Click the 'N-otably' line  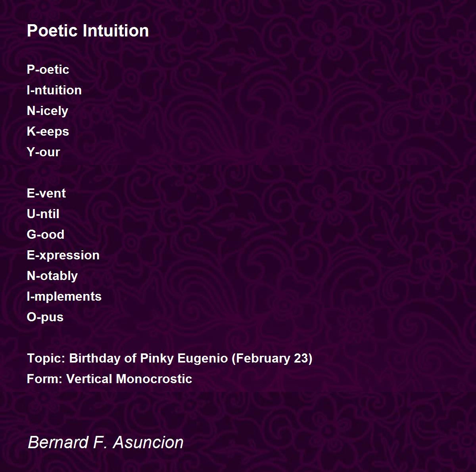[52, 276]
